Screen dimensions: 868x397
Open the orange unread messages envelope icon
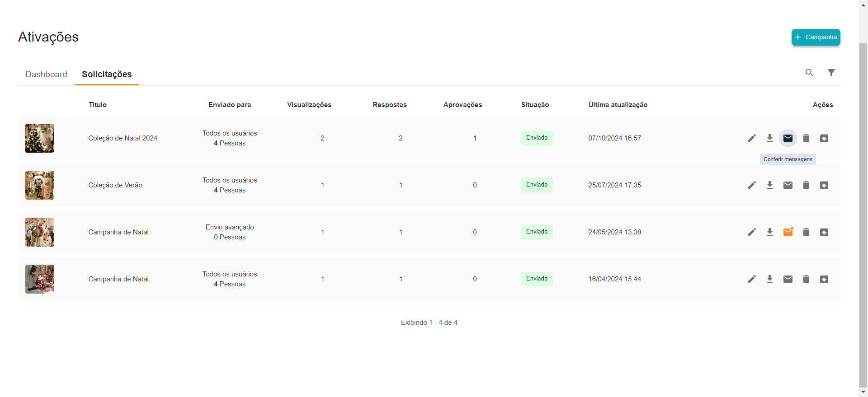[788, 232]
